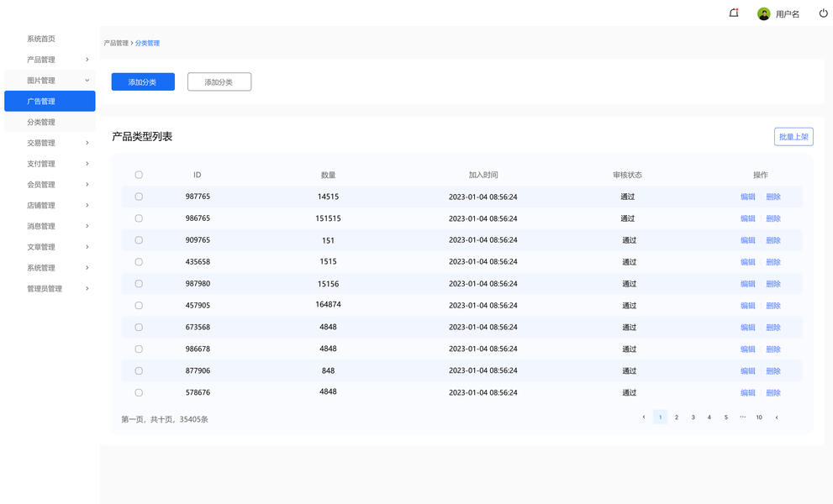Go to pagination page 5
The width and height of the screenshot is (833, 504).
pyautogui.click(x=725, y=417)
